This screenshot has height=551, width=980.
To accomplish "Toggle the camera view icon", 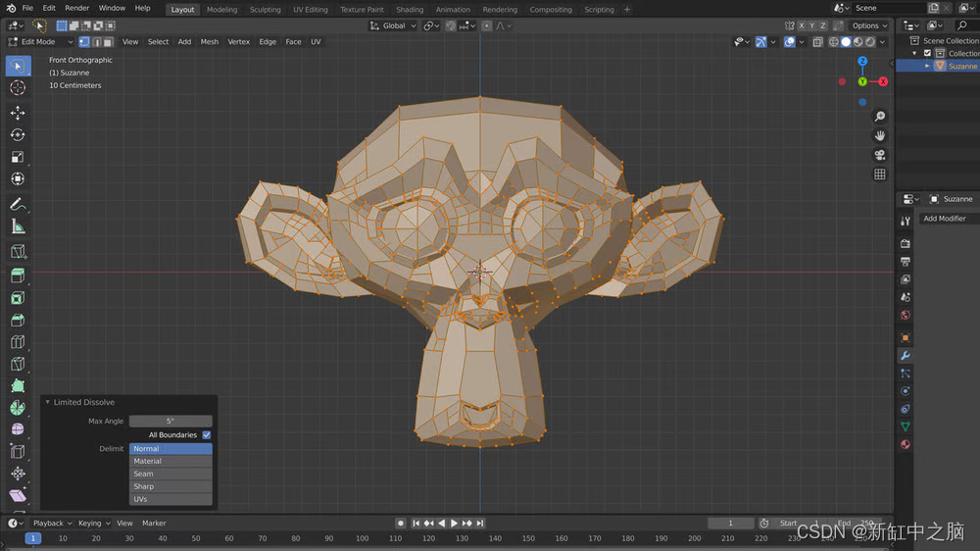I will (x=879, y=155).
